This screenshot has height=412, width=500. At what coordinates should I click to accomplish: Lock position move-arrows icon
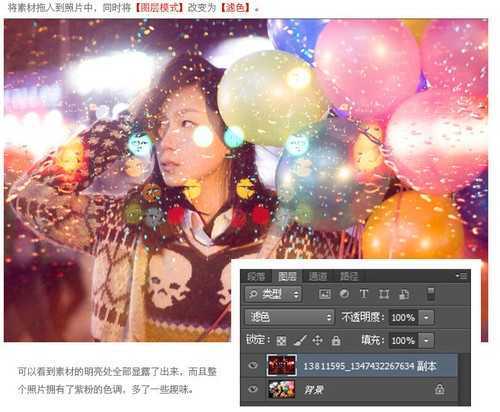317,341
